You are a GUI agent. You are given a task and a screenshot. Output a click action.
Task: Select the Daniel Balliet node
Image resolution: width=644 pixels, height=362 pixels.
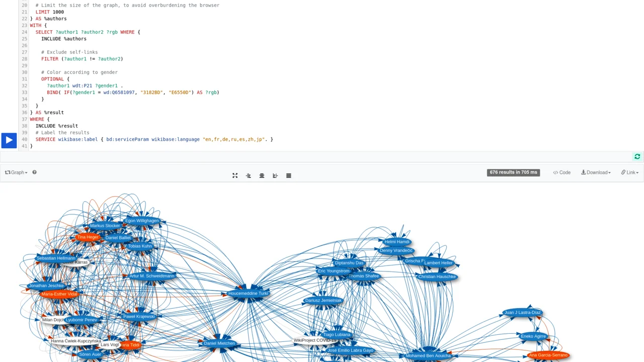pyautogui.click(x=118, y=238)
